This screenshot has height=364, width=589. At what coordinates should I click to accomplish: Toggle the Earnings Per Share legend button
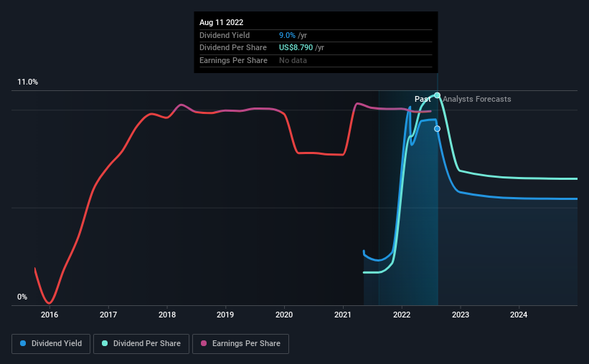(240, 344)
